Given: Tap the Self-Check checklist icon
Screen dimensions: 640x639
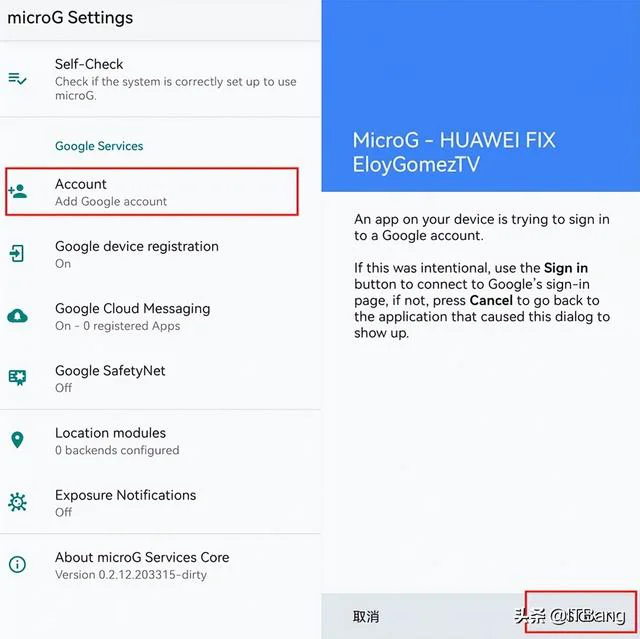Looking at the screenshot, I should click(x=18, y=78).
